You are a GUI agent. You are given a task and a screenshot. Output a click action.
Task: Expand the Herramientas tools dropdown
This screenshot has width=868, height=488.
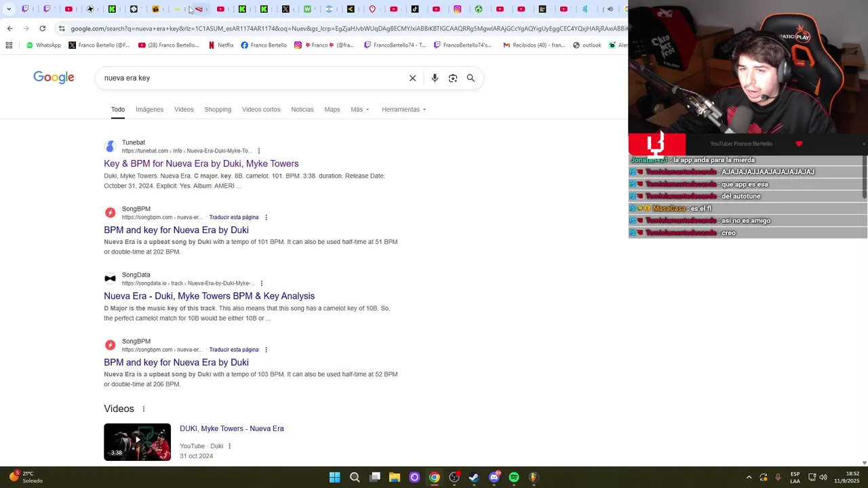404,109
